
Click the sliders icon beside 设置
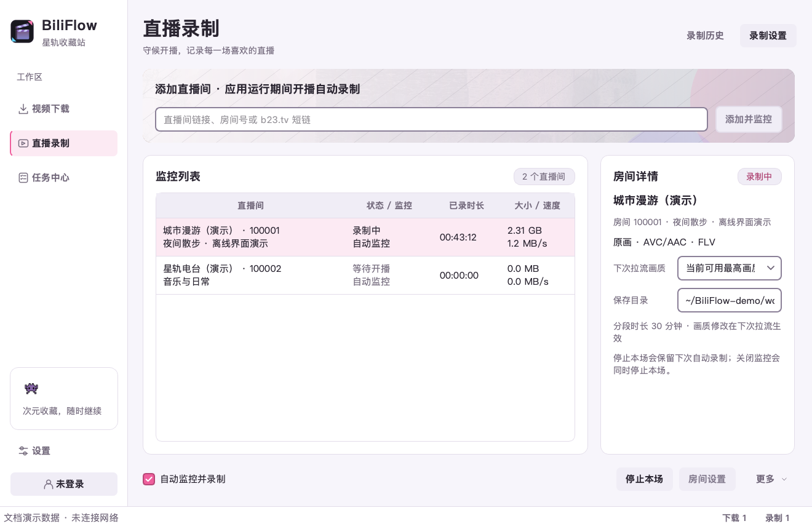(23, 451)
